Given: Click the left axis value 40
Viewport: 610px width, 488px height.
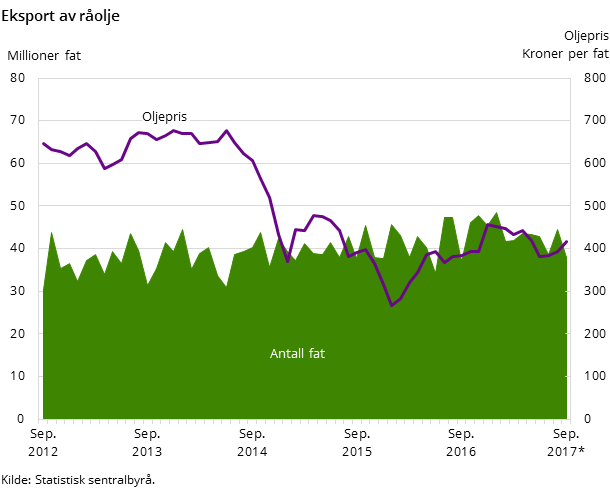Looking at the screenshot, I should coord(18,248).
